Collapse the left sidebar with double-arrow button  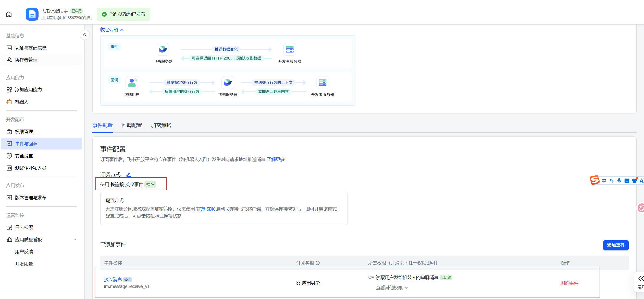85,35
